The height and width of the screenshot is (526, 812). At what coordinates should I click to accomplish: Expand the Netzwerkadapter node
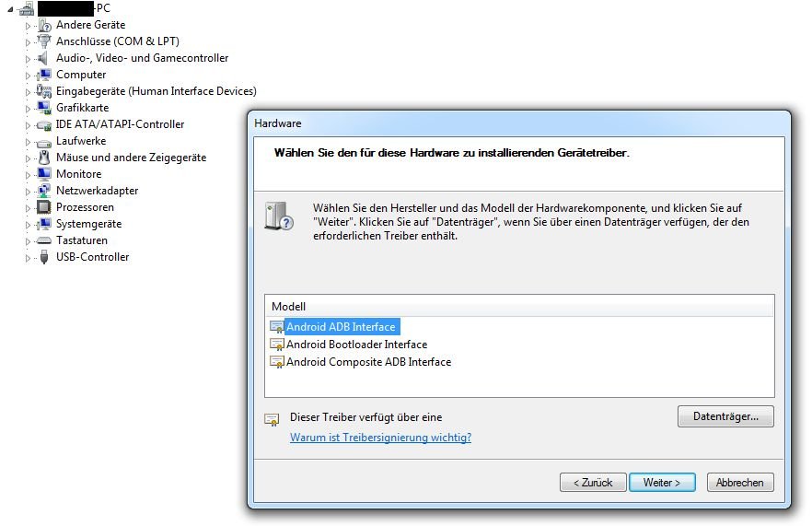(x=28, y=192)
